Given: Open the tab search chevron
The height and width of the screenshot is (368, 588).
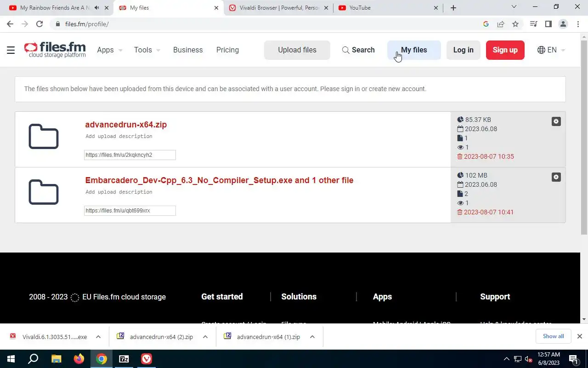Looking at the screenshot, I should (x=514, y=7).
